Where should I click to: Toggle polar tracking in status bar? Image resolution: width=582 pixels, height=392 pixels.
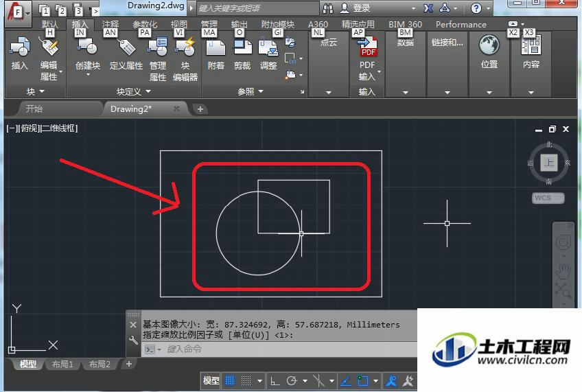click(x=292, y=380)
